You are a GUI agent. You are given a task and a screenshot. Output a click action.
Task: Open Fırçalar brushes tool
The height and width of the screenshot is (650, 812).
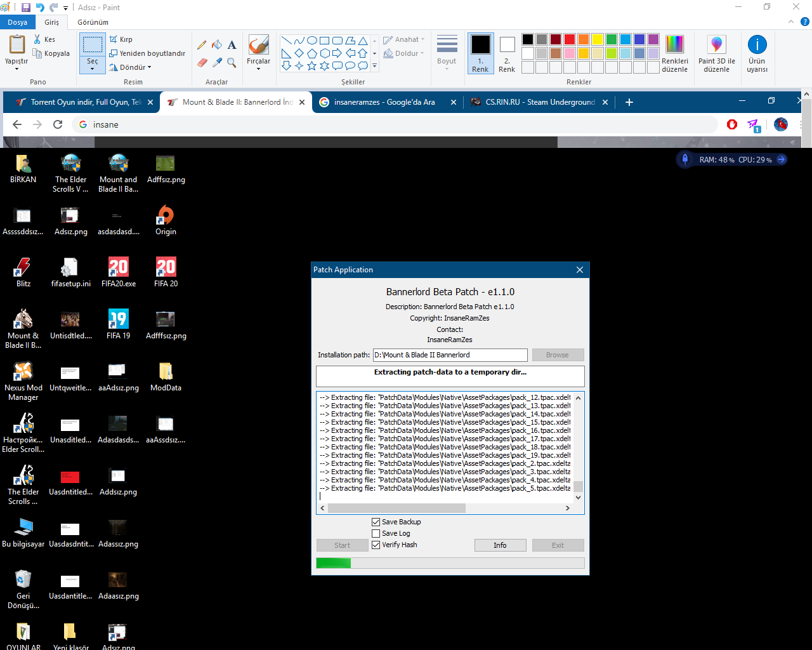tap(258, 52)
